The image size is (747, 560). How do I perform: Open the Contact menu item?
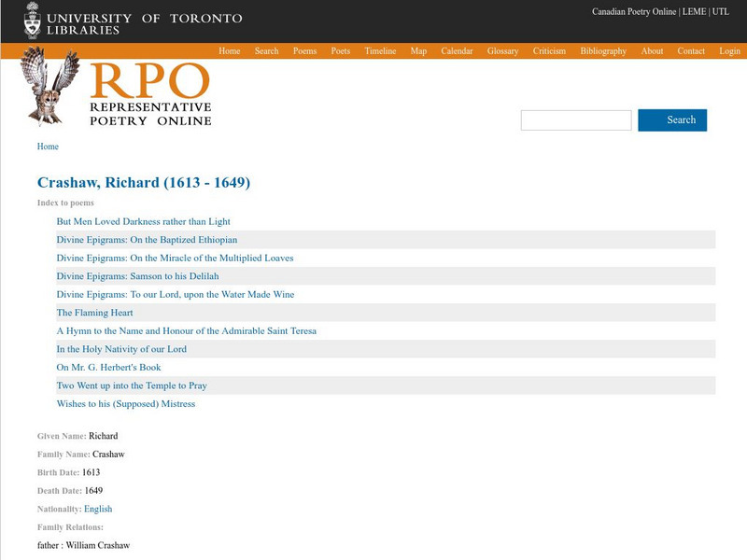pyautogui.click(x=691, y=51)
